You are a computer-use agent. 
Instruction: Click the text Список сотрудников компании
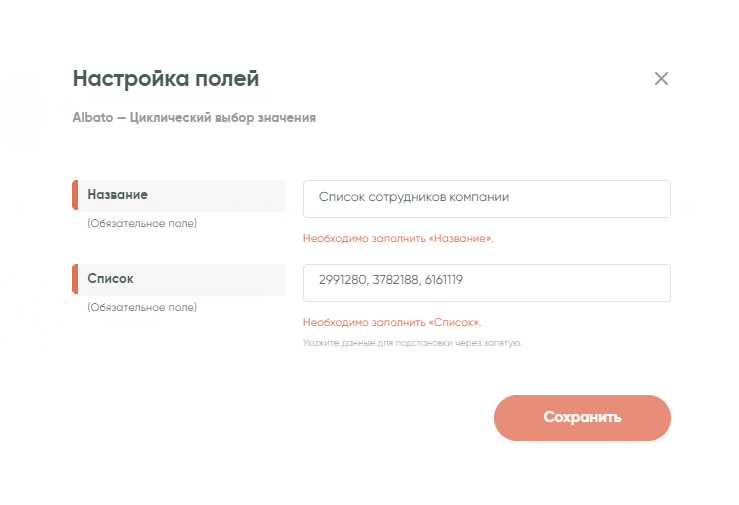[414, 198]
